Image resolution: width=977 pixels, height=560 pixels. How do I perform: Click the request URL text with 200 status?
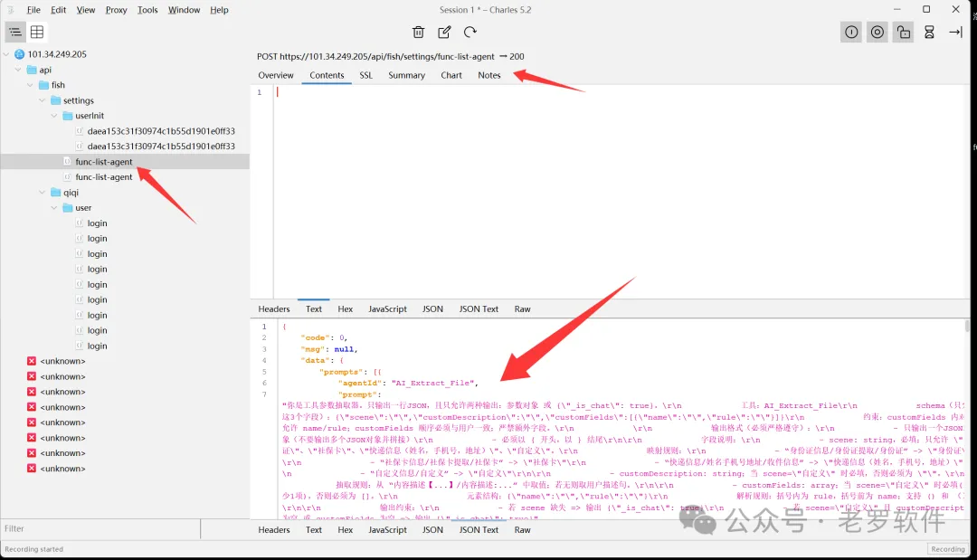coord(391,57)
